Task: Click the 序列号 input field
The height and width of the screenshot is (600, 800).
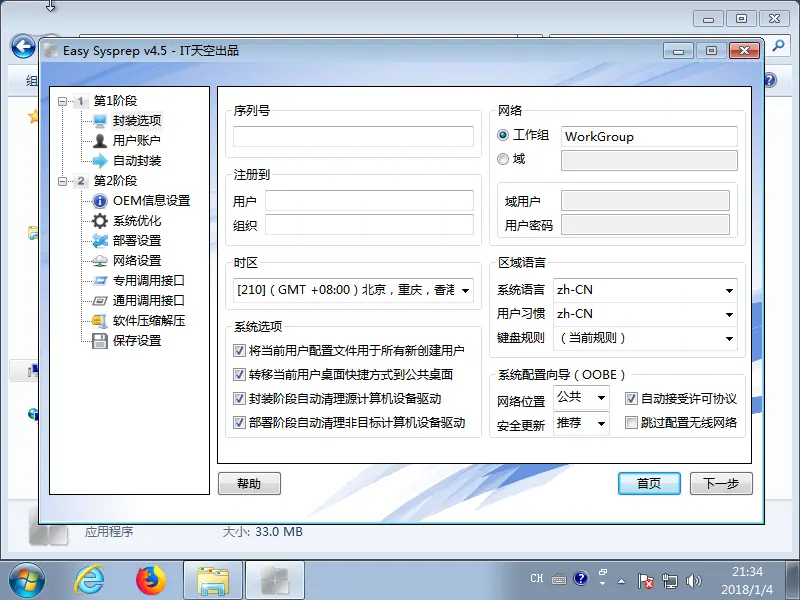Action: pos(353,137)
